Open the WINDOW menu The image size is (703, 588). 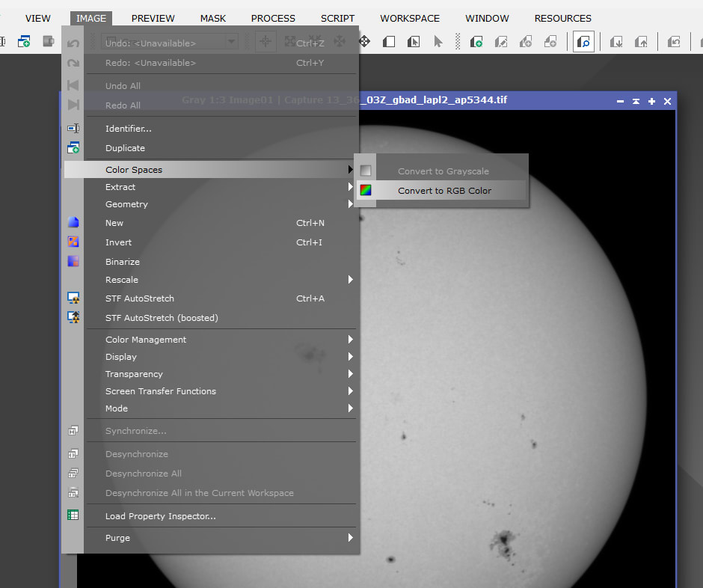pos(487,19)
